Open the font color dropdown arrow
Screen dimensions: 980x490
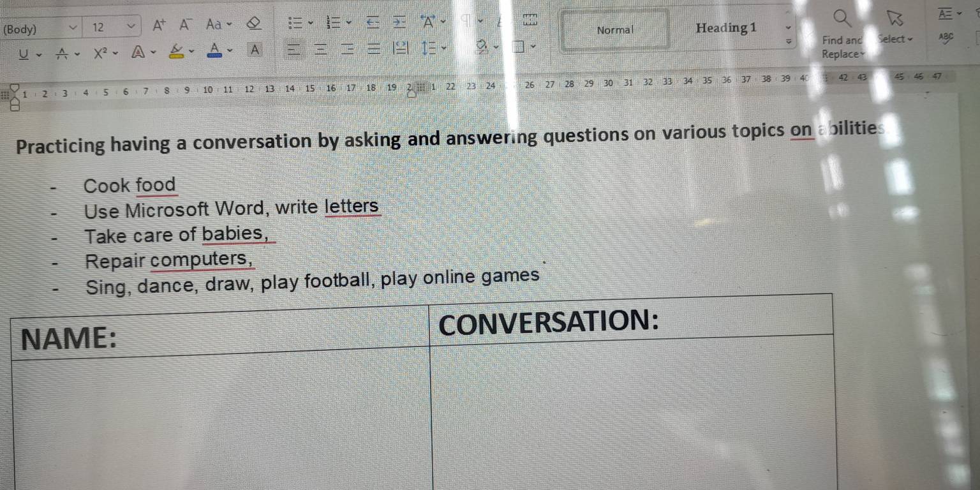tap(230, 51)
